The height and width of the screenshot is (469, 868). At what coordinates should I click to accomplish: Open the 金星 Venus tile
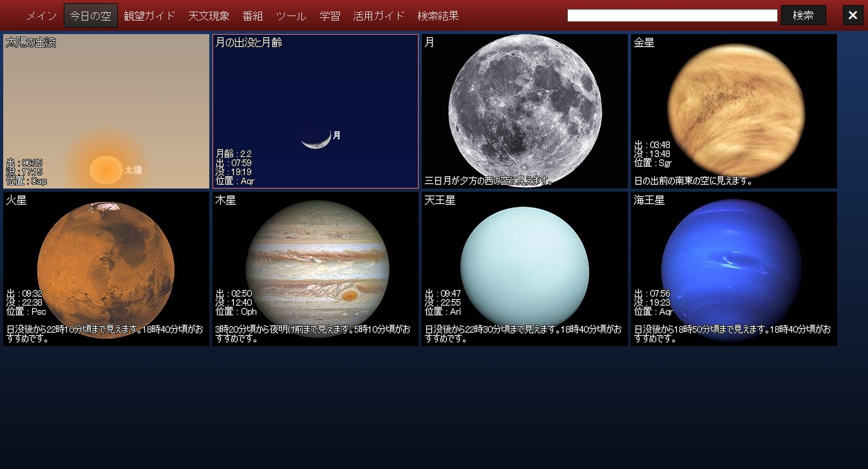[x=734, y=111]
